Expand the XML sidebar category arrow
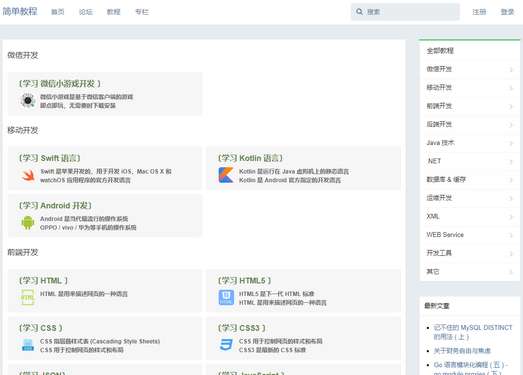 pyautogui.click(x=511, y=217)
